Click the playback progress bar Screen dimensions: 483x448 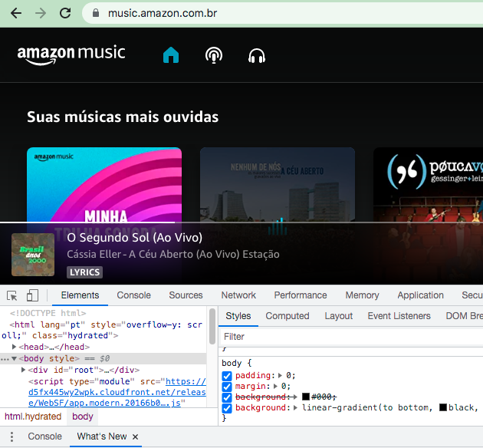tap(242, 222)
